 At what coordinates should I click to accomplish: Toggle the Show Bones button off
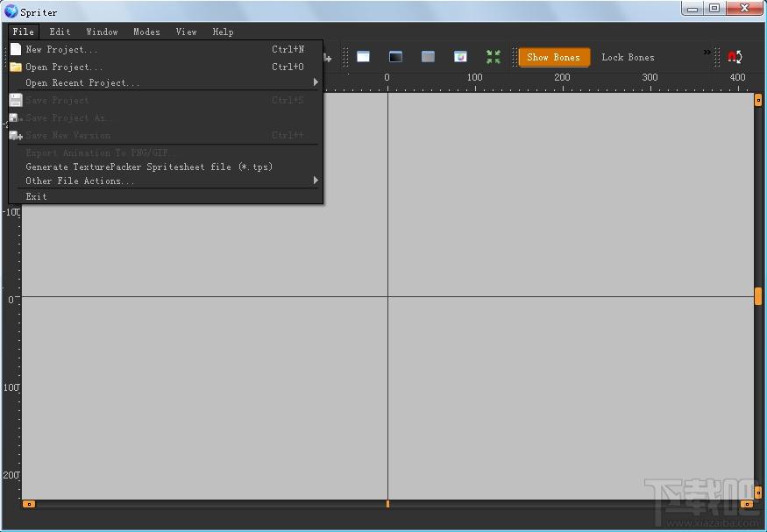(553, 58)
